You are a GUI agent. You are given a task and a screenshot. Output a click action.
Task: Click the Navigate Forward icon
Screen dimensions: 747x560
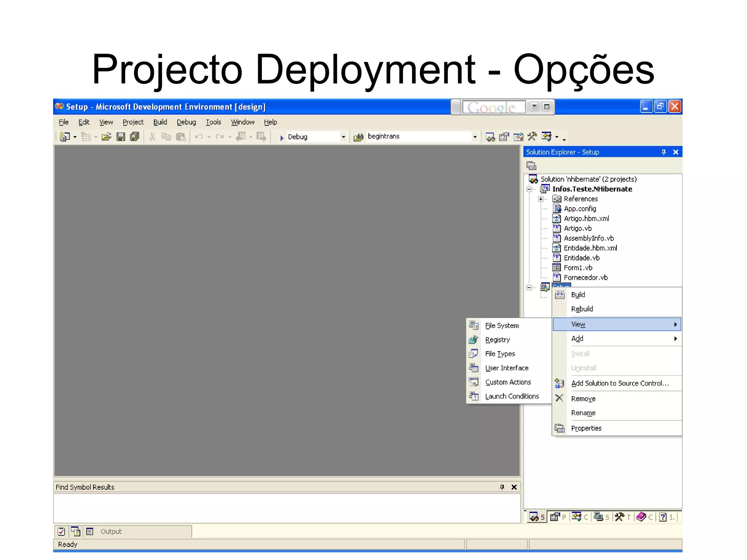point(262,137)
